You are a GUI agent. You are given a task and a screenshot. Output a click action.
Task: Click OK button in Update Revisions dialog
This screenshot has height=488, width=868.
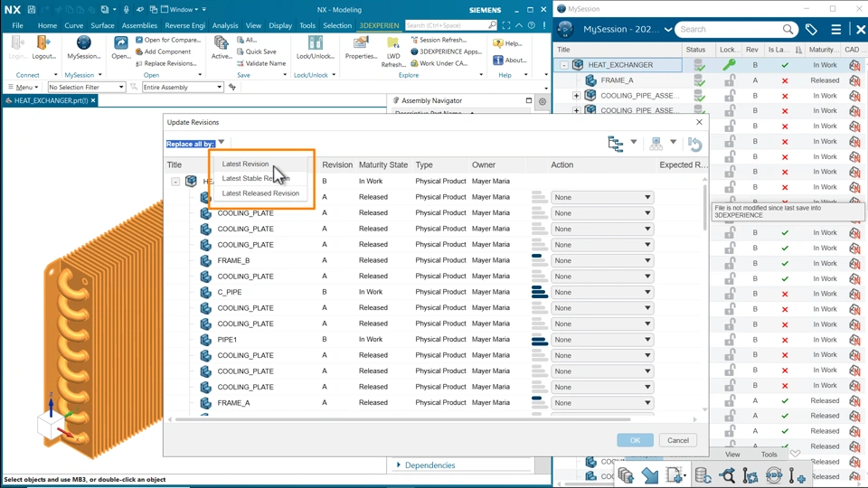(x=635, y=440)
